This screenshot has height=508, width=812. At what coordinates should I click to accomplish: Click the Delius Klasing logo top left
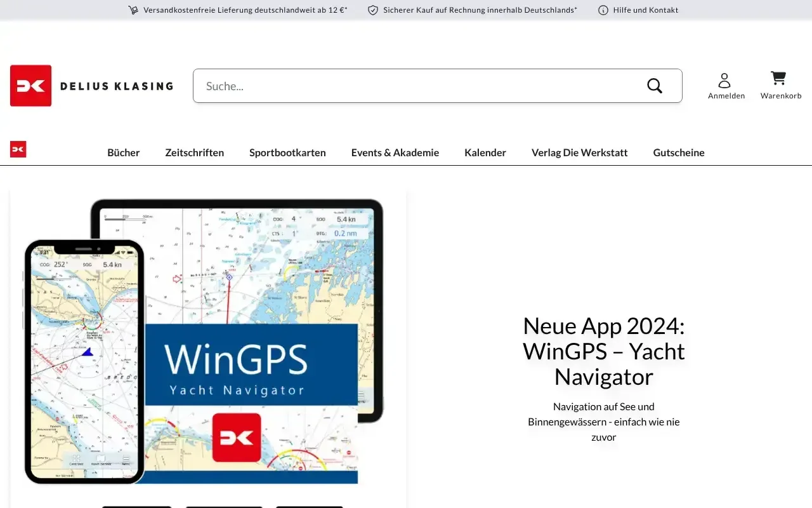[x=91, y=86]
